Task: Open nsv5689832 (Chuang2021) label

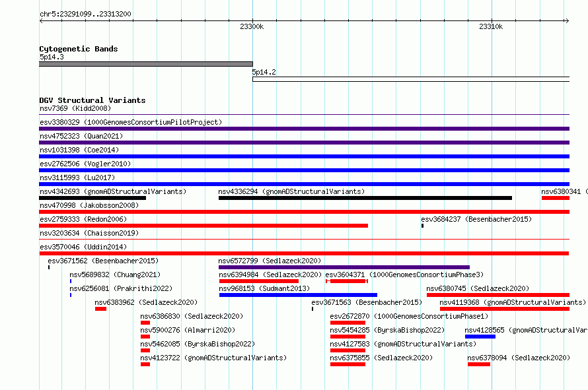Action: 115,275
